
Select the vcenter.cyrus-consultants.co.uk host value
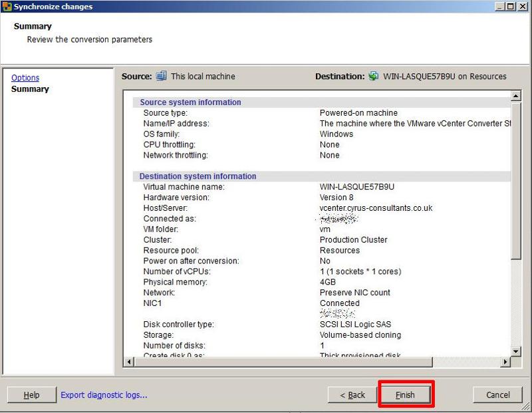(376, 208)
